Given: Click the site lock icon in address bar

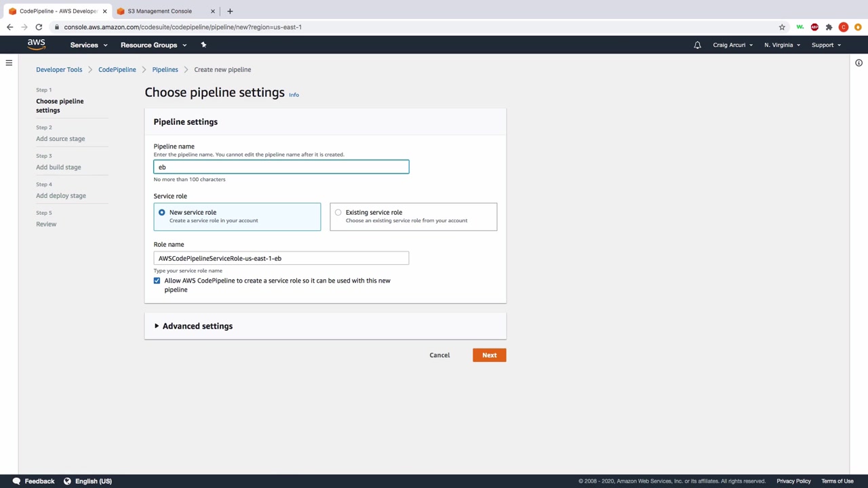Looking at the screenshot, I should [x=57, y=27].
